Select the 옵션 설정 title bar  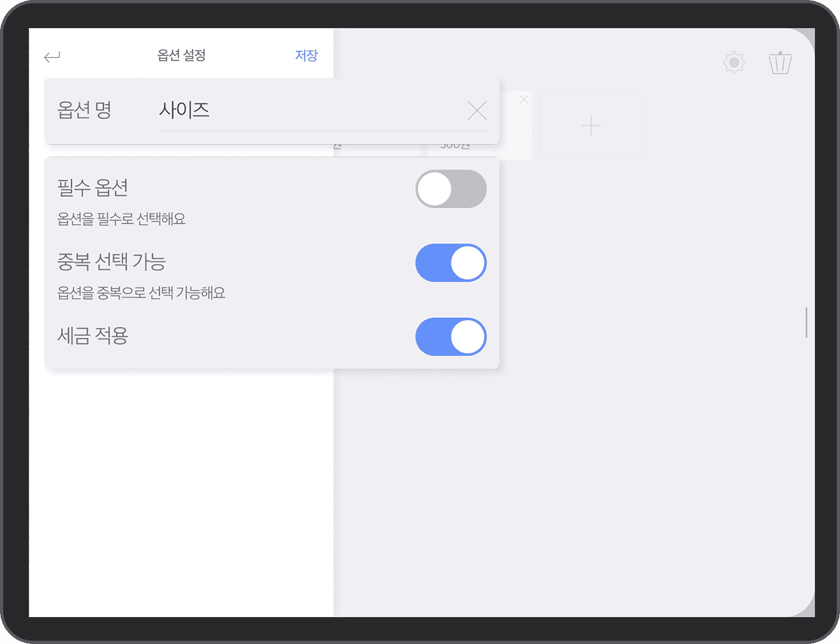[x=182, y=55]
